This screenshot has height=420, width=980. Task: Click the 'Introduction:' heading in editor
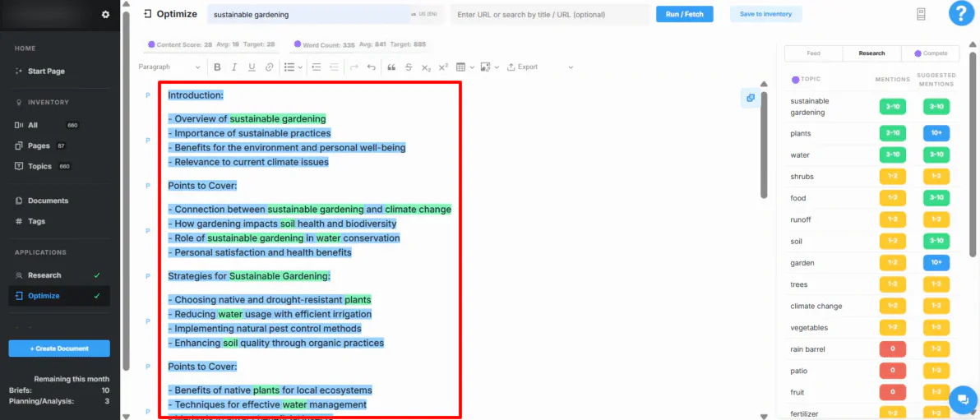click(x=196, y=95)
